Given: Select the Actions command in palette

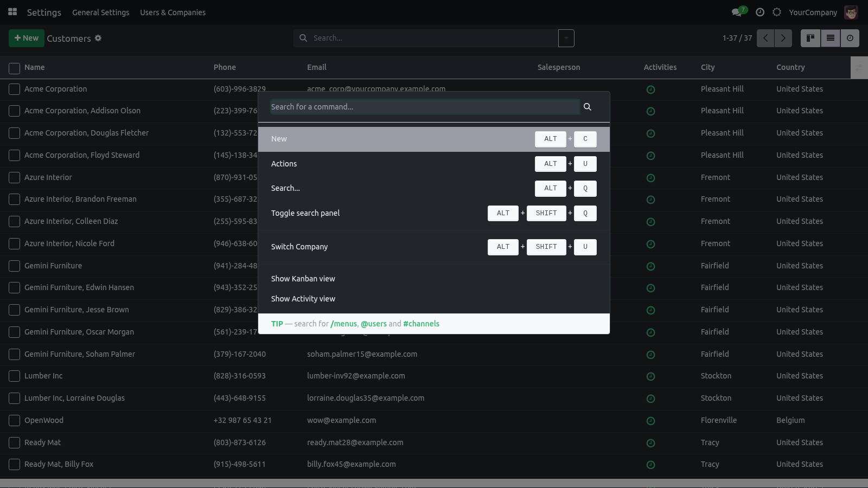Looking at the screenshot, I should [434, 164].
